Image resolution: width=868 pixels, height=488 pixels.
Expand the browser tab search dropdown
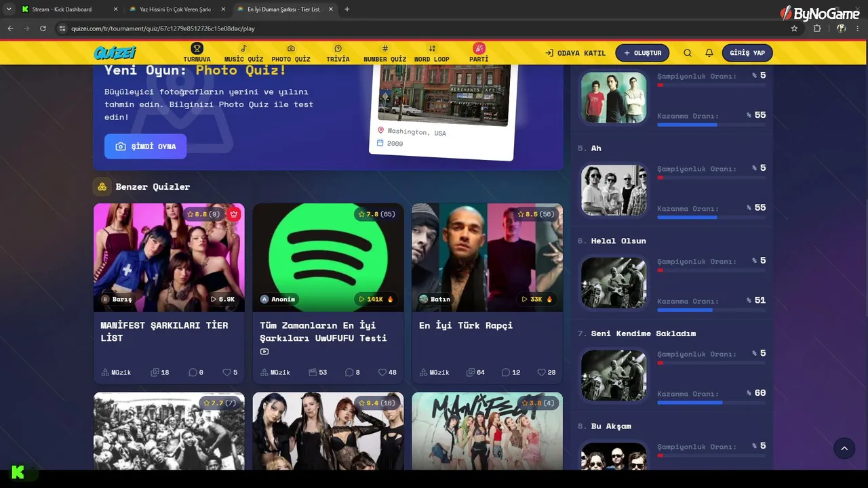pos(9,9)
